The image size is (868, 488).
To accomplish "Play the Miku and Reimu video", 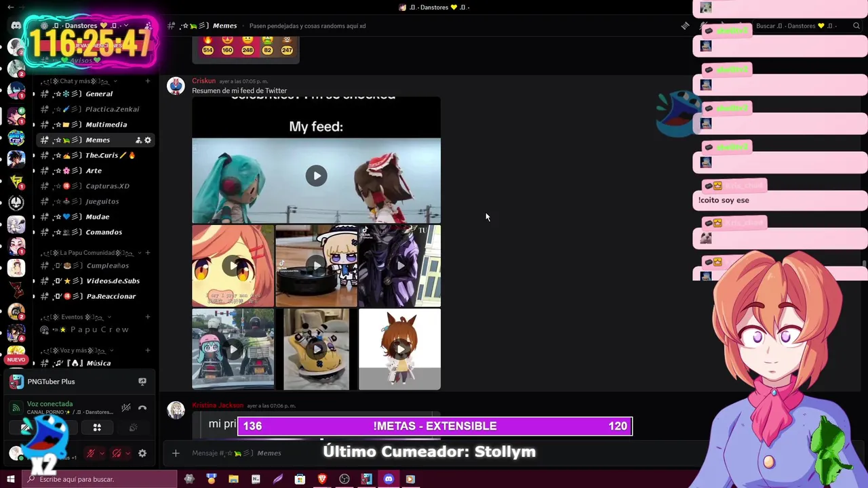I will [x=316, y=176].
